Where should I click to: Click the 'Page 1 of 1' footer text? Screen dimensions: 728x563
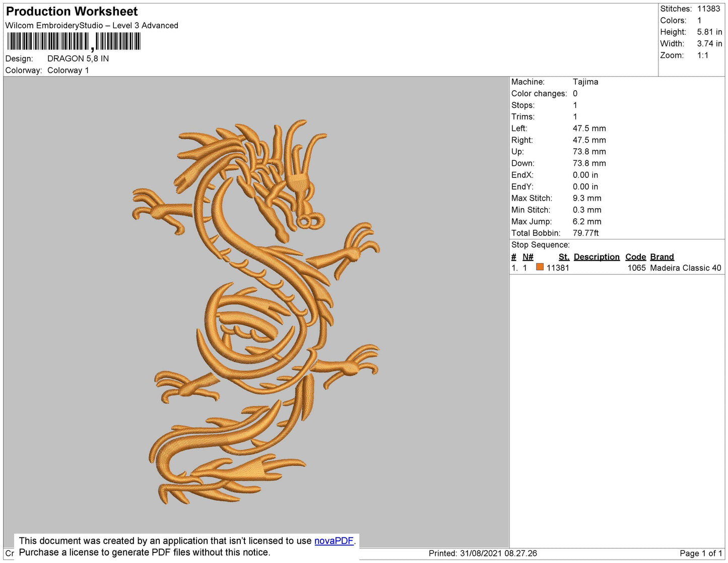[x=701, y=553]
